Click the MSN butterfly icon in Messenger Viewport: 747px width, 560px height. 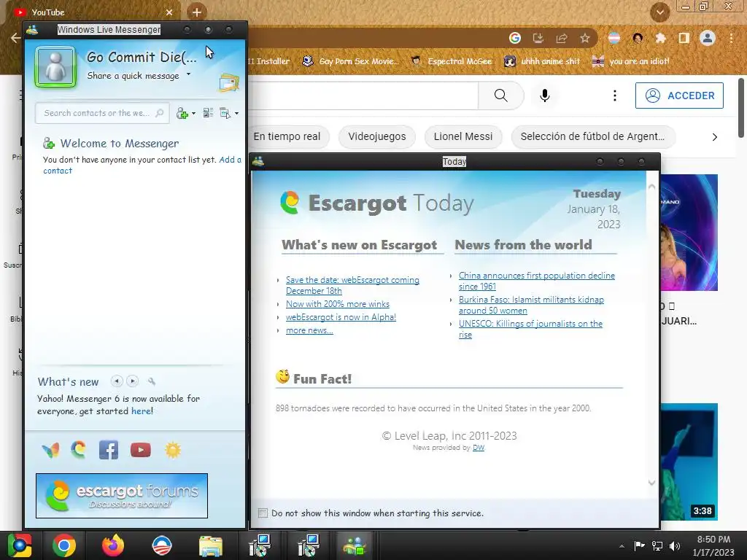tap(51, 450)
